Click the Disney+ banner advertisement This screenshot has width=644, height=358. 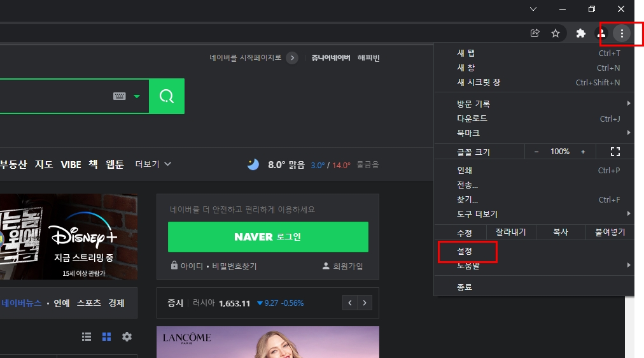69,237
